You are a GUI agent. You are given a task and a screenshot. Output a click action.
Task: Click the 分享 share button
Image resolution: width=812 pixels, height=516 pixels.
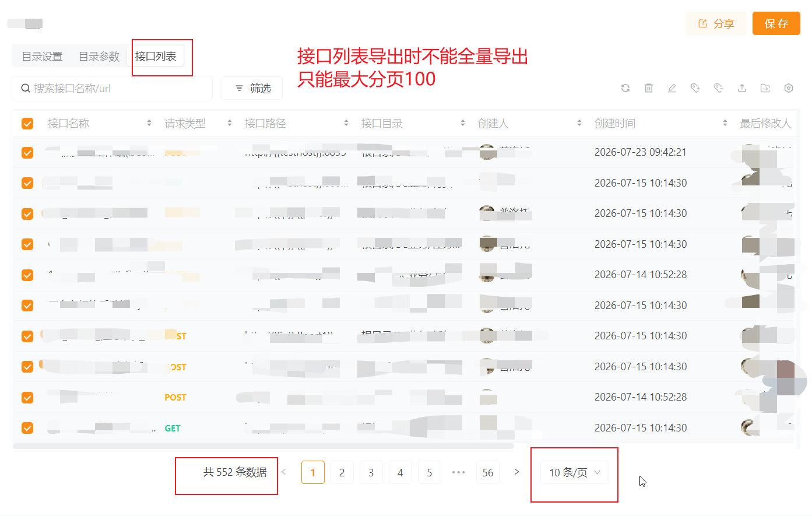pos(716,23)
